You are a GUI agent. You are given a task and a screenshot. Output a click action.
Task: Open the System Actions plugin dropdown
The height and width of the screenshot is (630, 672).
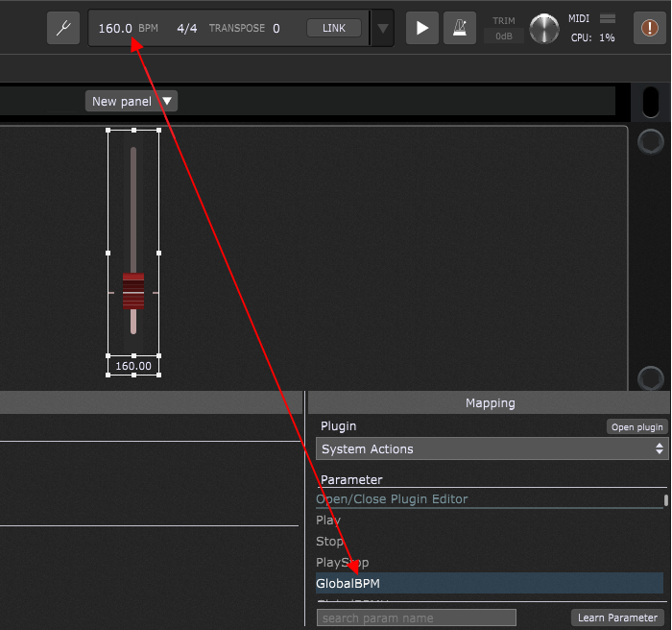(492, 448)
